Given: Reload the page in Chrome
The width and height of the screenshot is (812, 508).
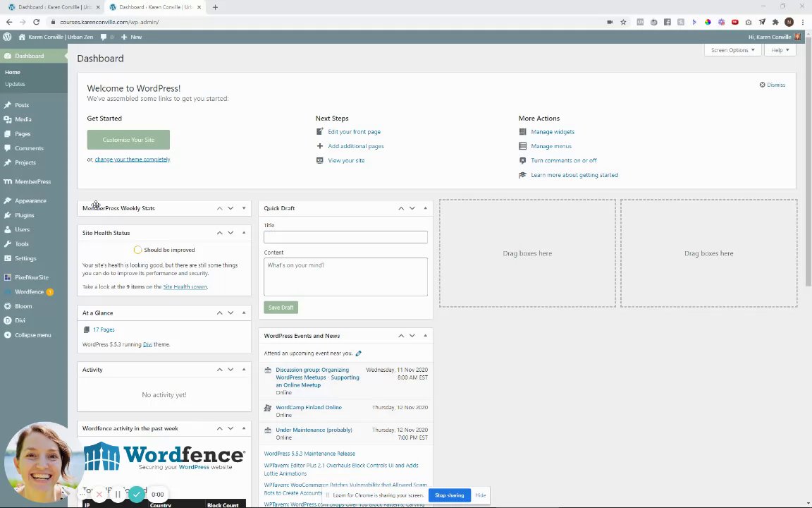Looking at the screenshot, I should (36, 22).
